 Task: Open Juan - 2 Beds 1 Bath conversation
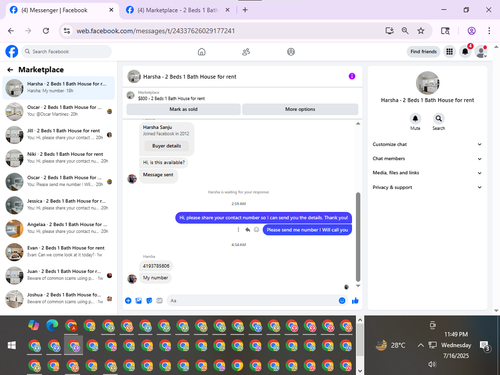(59, 275)
